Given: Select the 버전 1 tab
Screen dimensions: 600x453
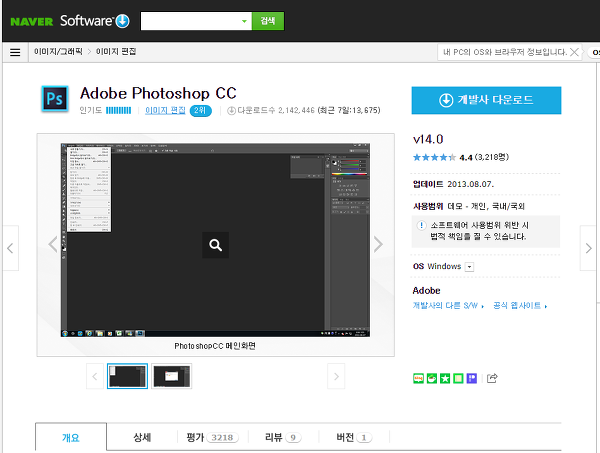Looking at the screenshot, I should 354,437.
